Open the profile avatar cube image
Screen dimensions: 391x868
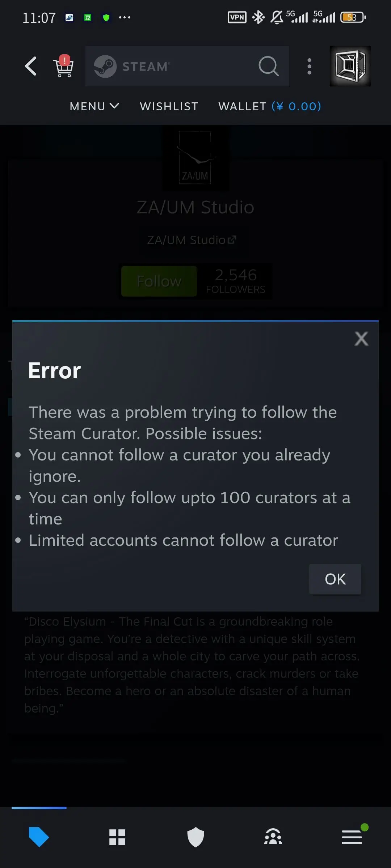tap(350, 66)
